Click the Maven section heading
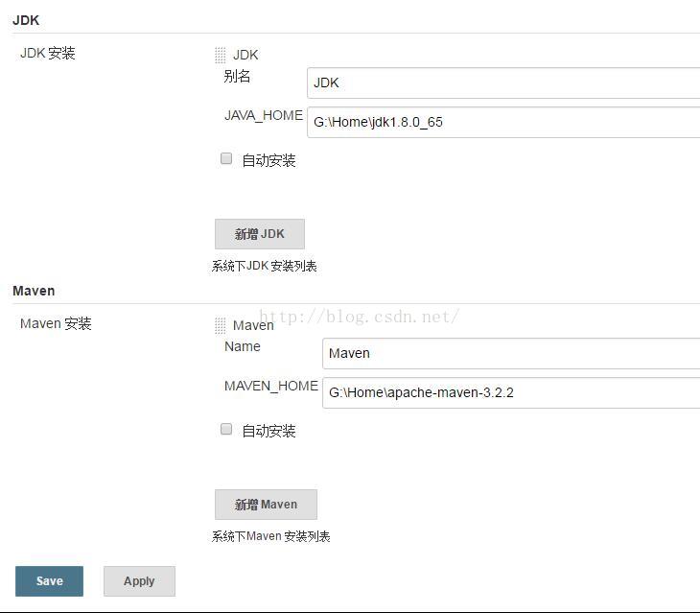Viewport: 700px width, 613px height. click(34, 291)
